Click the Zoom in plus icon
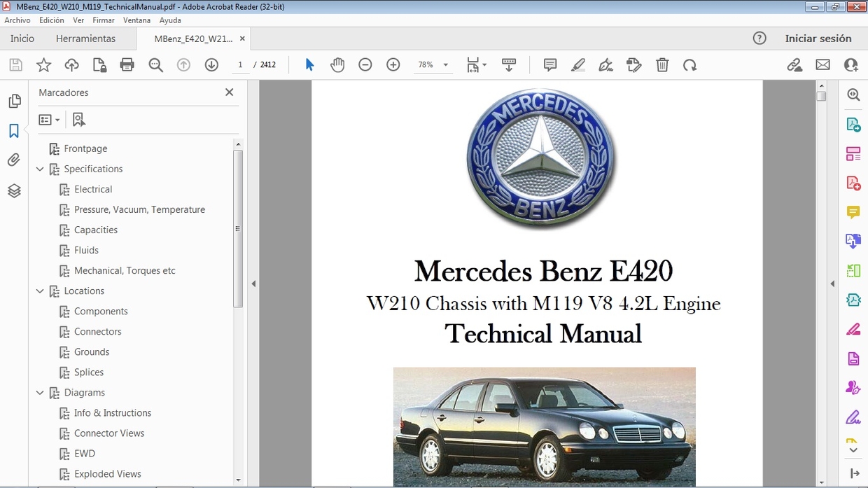Screen dimensions: 868x488 393,64
